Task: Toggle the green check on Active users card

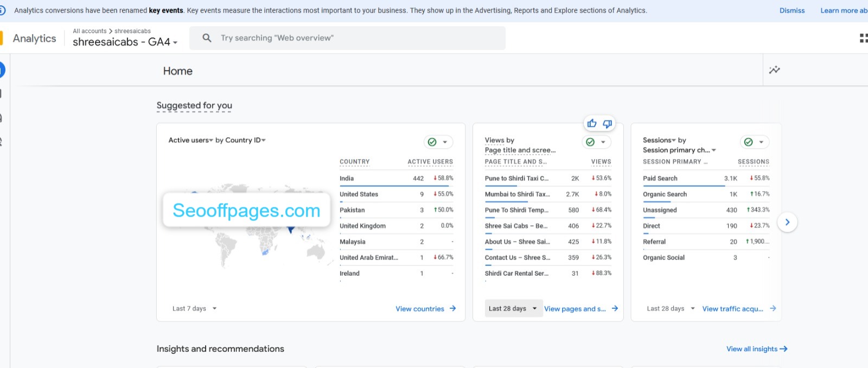Action: coord(432,142)
